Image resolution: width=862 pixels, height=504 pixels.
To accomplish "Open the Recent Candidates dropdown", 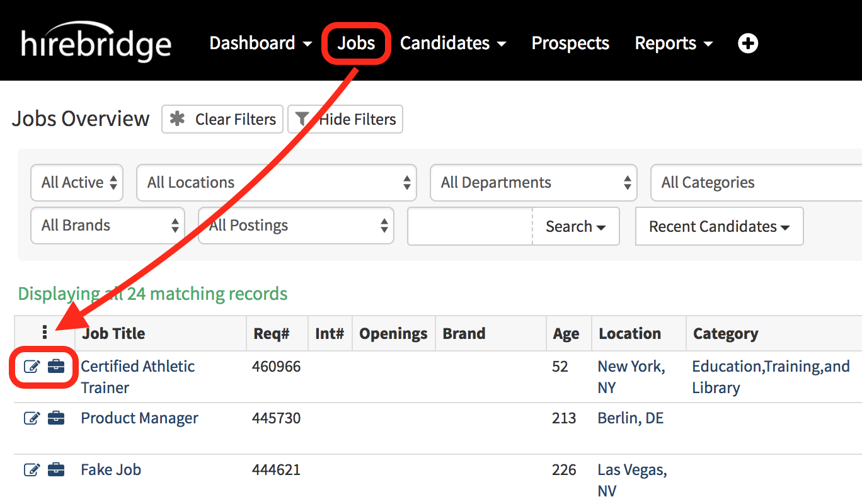I will (x=719, y=226).
